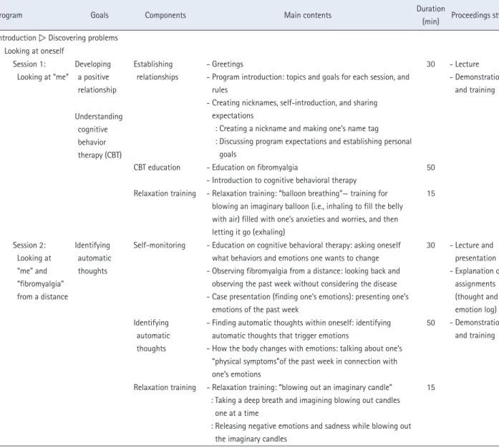Click 'Looking at "me"' under Session 1
The height and width of the screenshot is (448, 499).
pos(43,77)
